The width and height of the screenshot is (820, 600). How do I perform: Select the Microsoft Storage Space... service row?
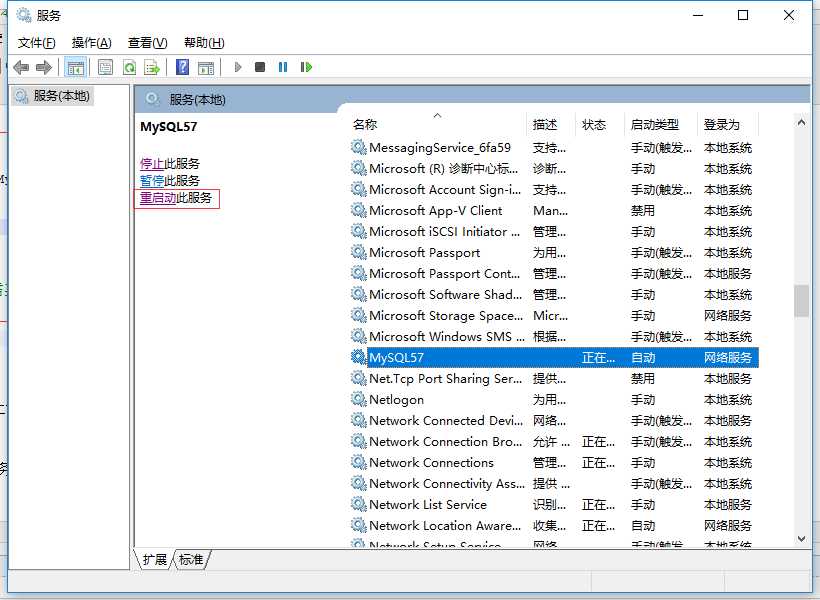coord(553,315)
